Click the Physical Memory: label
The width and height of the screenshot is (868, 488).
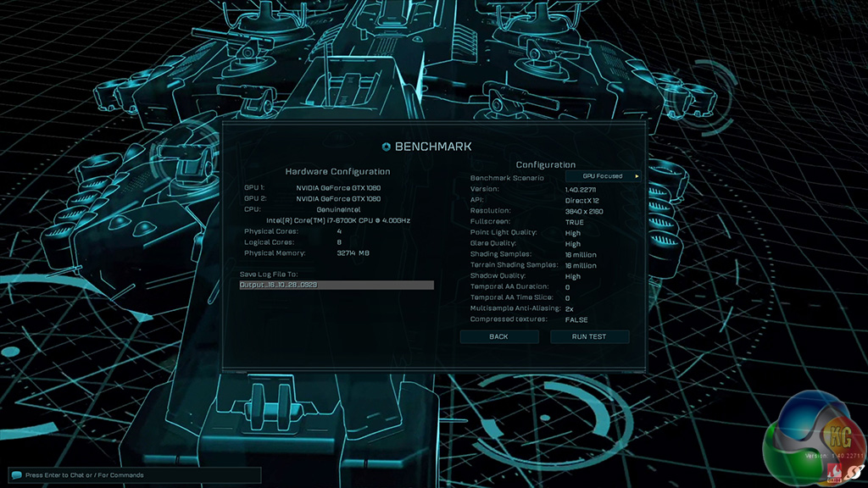(275, 252)
